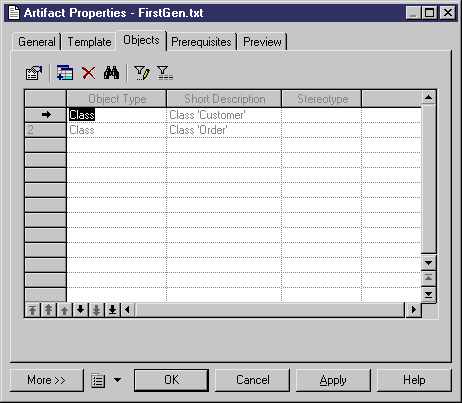Switch to the Template tab

pos(89,42)
